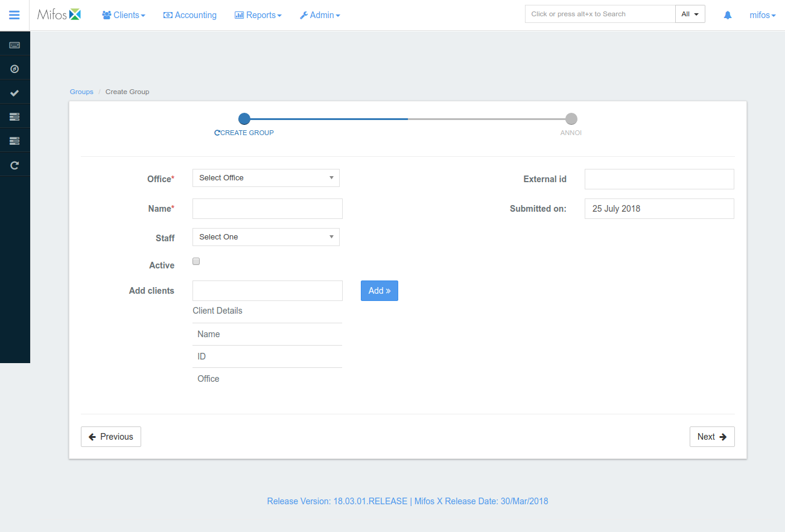Click the External id input field
This screenshot has height=532, width=785.
[658, 179]
